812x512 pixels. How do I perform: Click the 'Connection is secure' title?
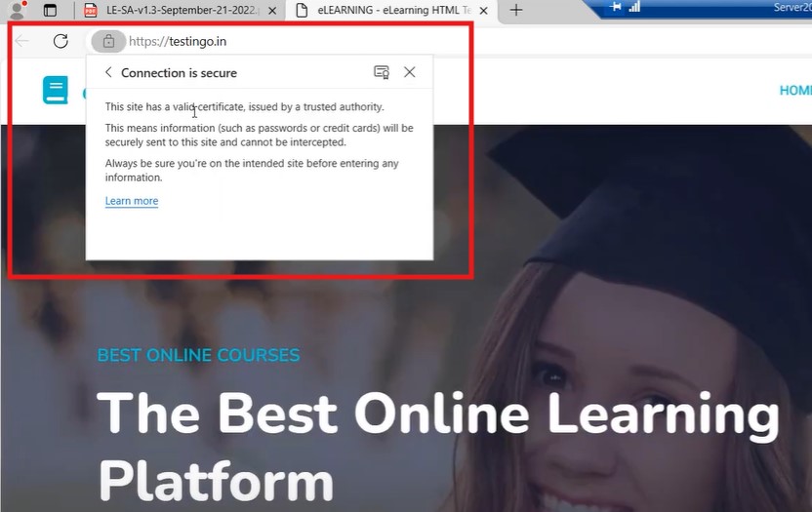click(x=179, y=73)
